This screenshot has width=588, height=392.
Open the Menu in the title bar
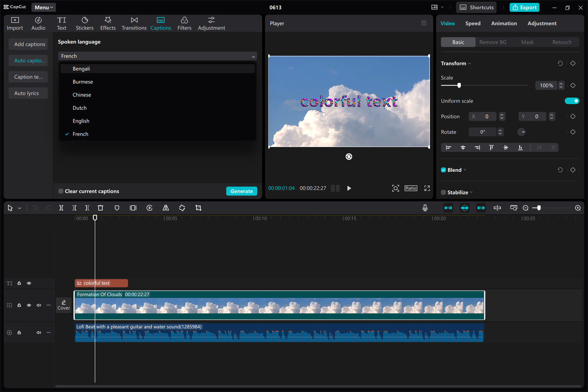pos(43,7)
